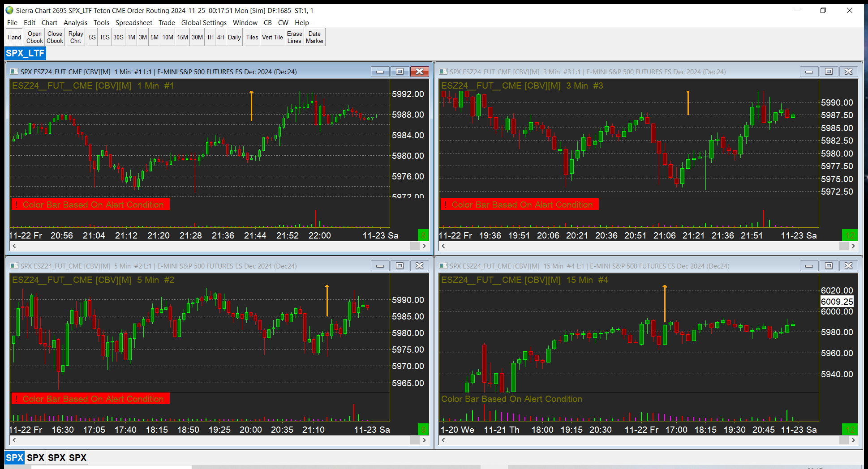Click the 6009.25 price label in 15 Min chart
The height and width of the screenshot is (469, 868).
[x=837, y=302]
